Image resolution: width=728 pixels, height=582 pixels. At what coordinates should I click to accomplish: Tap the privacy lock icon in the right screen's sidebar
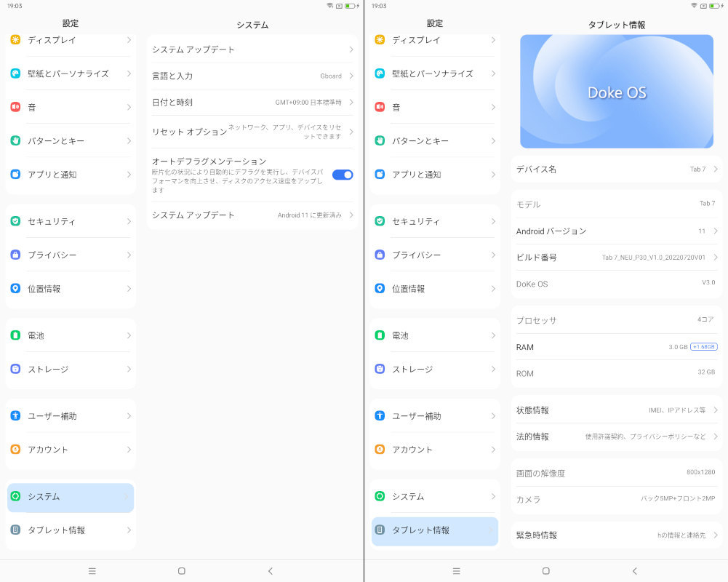pyautogui.click(x=380, y=255)
